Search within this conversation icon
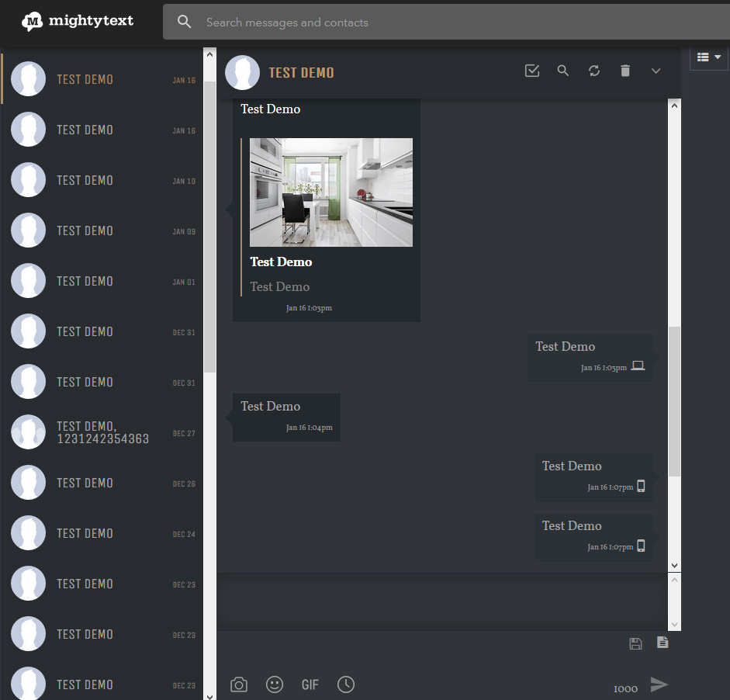Viewport: 730px width, 700px height. [563, 71]
